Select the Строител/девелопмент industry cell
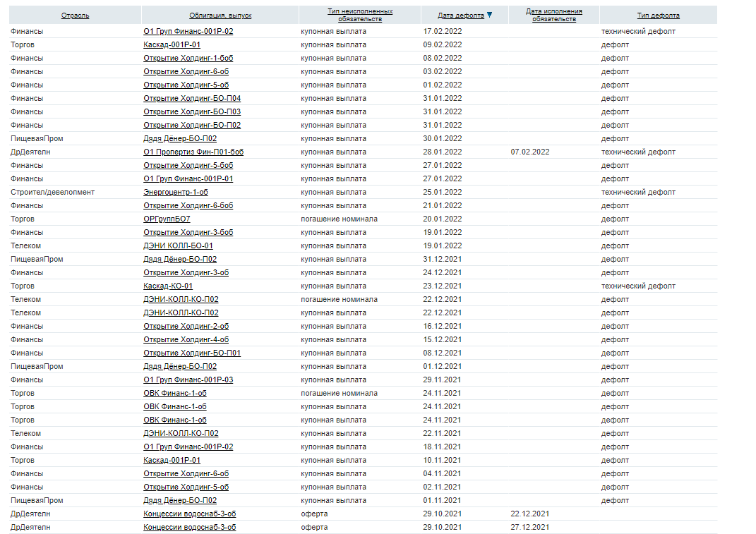This screenshot has width=756, height=534. click(52, 193)
